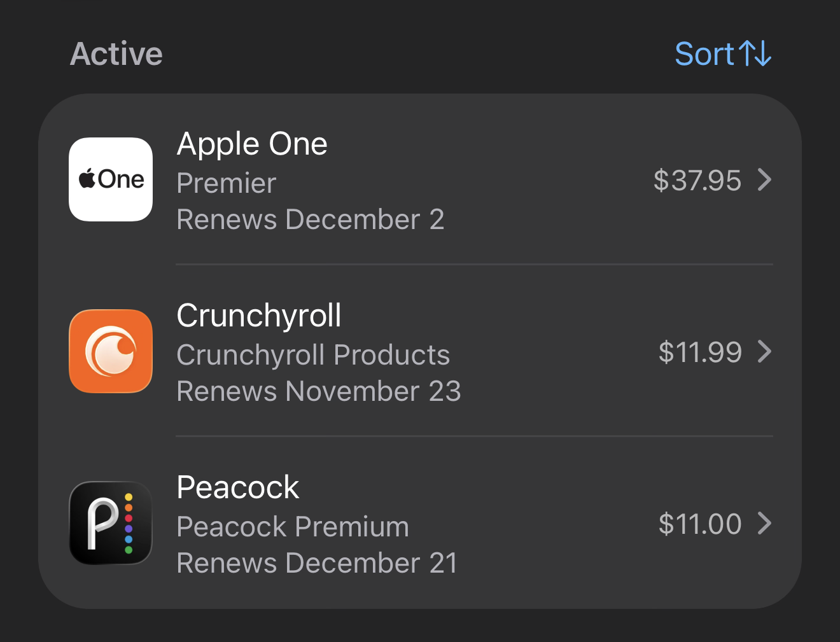Expand Apple One details via its chevron
The height and width of the screenshot is (642, 840).
[x=764, y=180]
